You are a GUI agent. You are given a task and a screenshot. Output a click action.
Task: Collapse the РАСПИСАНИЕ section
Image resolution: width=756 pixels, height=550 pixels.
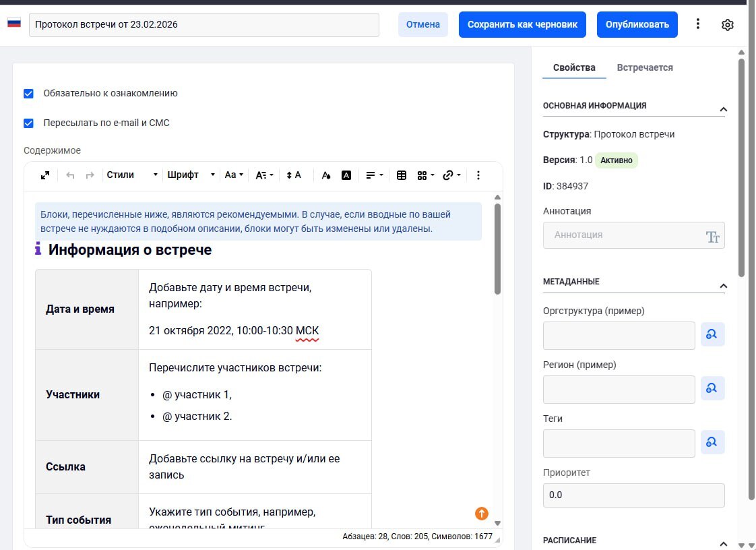[x=723, y=544]
